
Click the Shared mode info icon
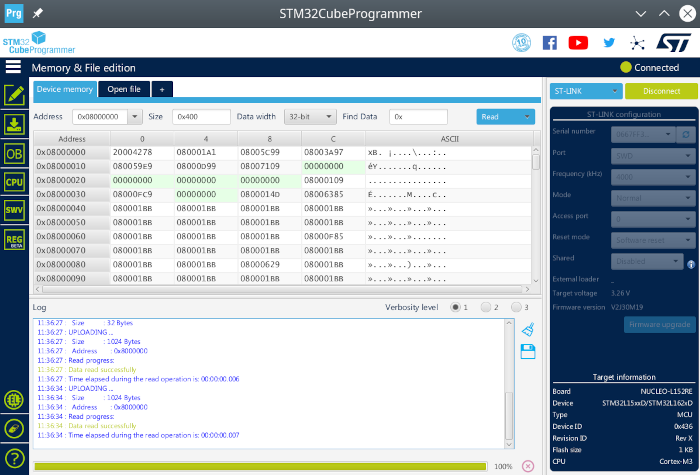pyautogui.click(x=691, y=264)
